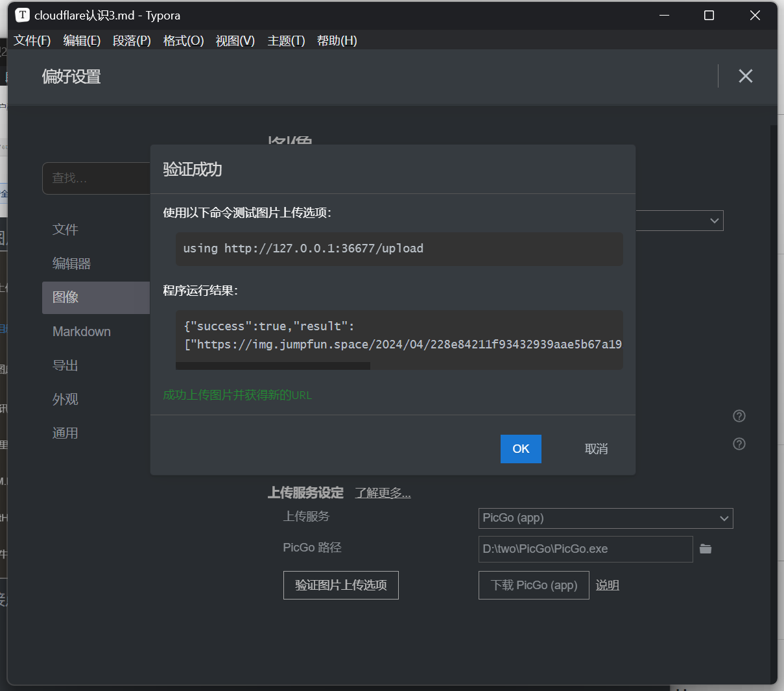Click 取消 in the verification dialog
The image size is (784, 691).
(596, 449)
